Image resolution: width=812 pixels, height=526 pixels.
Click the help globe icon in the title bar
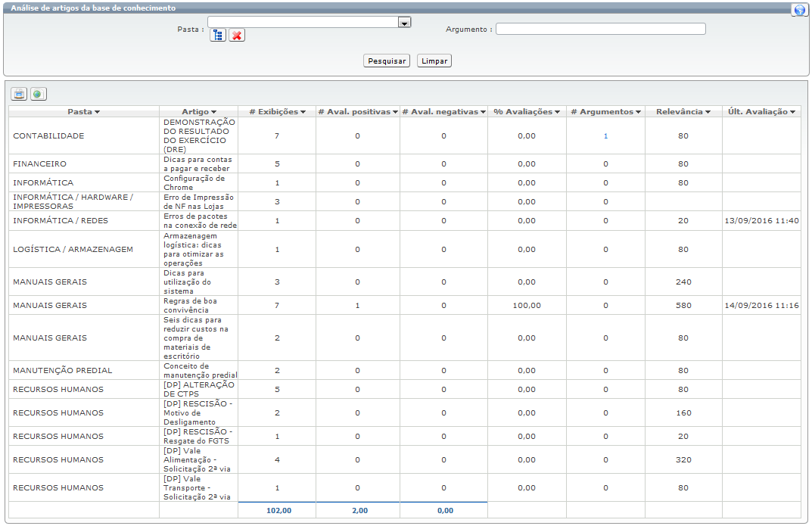click(800, 10)
